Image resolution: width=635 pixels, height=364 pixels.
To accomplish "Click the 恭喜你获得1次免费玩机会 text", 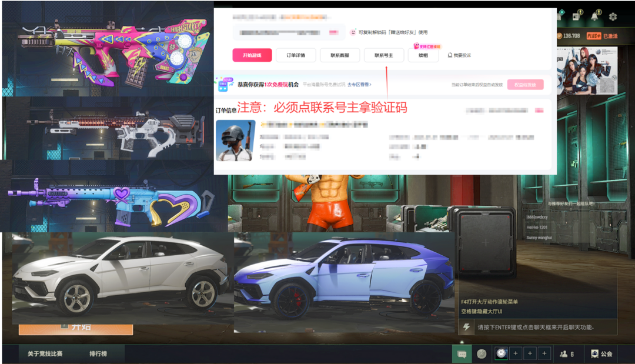I will point(268,85).
